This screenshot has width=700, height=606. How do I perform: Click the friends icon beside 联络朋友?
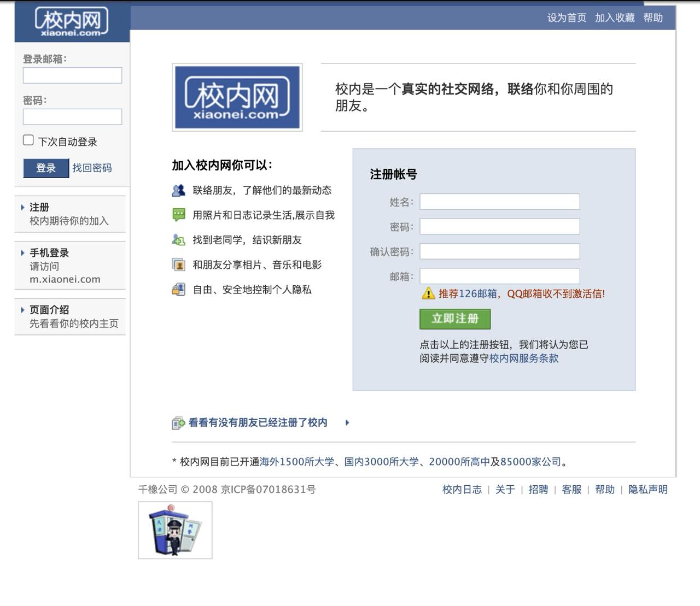point(178,190)
